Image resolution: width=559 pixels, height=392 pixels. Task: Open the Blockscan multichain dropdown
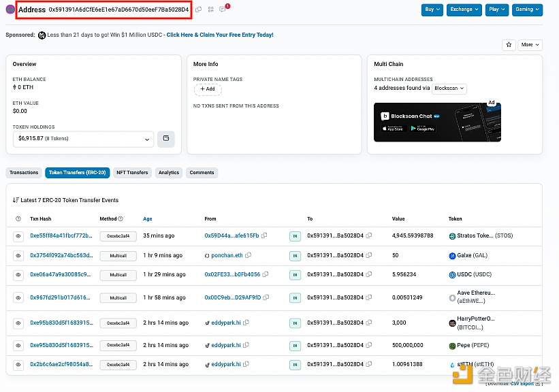(449, 88)
